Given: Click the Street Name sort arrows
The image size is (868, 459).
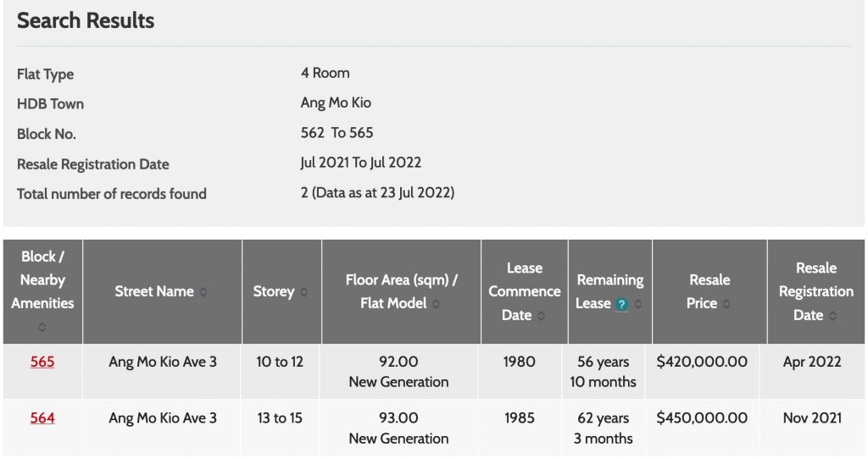Looking at the screenshot, I should [203, 292].
